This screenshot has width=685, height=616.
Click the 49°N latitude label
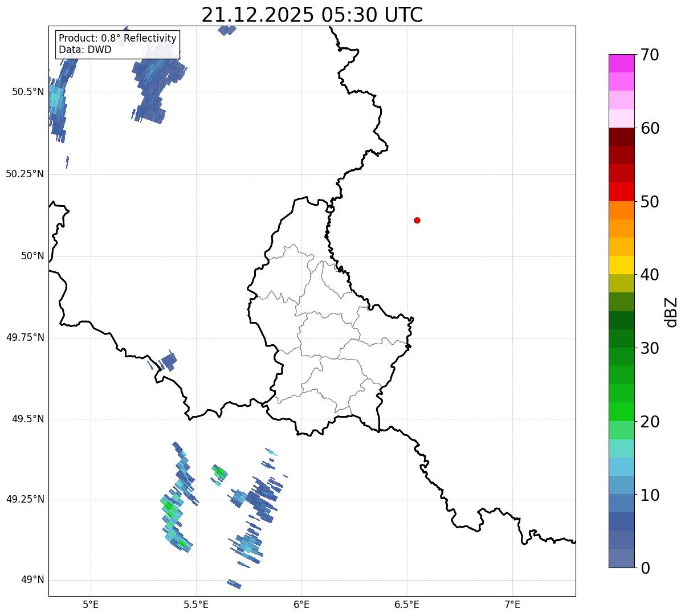click(x=32, y=580)
